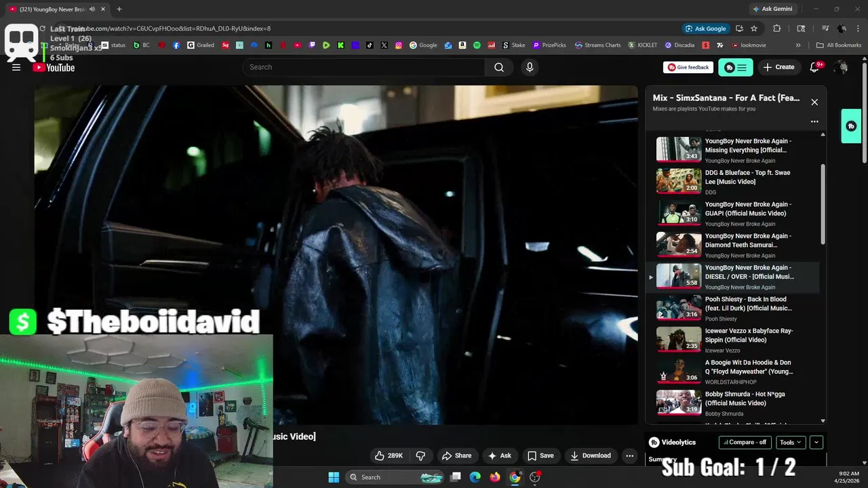Open the Amazon bookmark icon

coord(462,45)
